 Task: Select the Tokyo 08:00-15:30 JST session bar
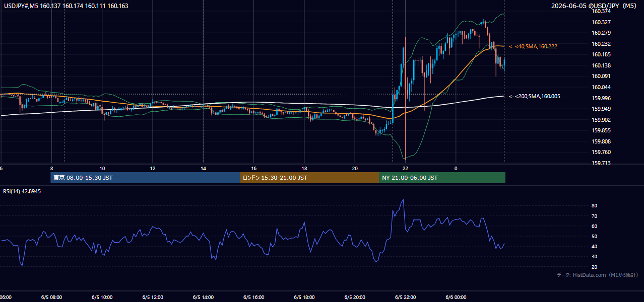click(145, 178)
